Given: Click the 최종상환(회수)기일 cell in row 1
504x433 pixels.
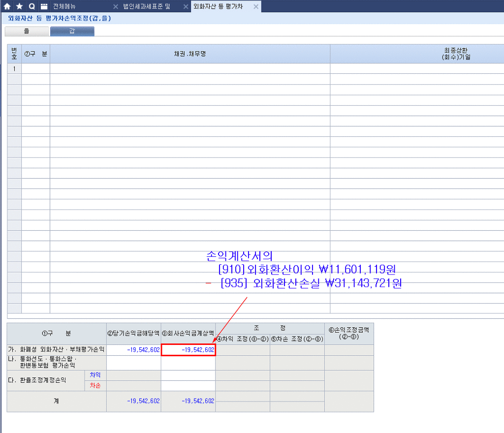Looking at the screenshot, I should tap(417, 68).
